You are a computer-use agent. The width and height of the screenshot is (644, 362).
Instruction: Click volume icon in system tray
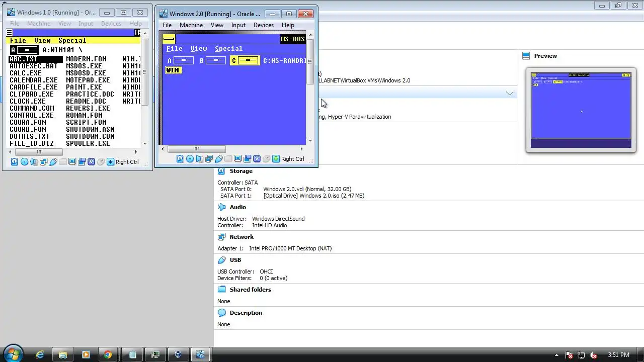[593, 355]
